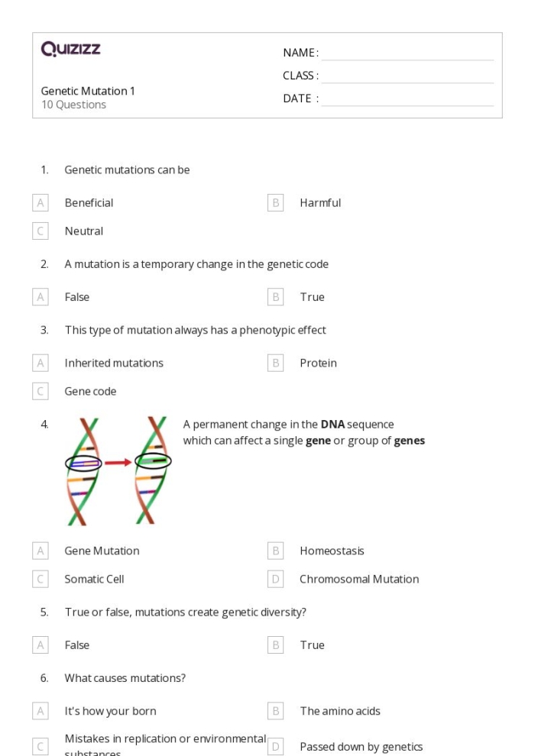Mark D Passed down by genetics
Screen dimensions: 535x756
(x=276, y=747)
